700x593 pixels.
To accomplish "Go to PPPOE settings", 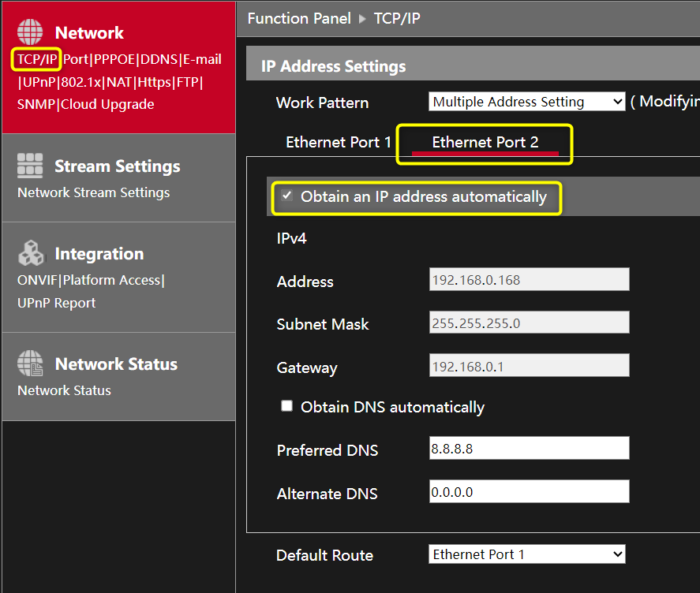I will [114, 59].
